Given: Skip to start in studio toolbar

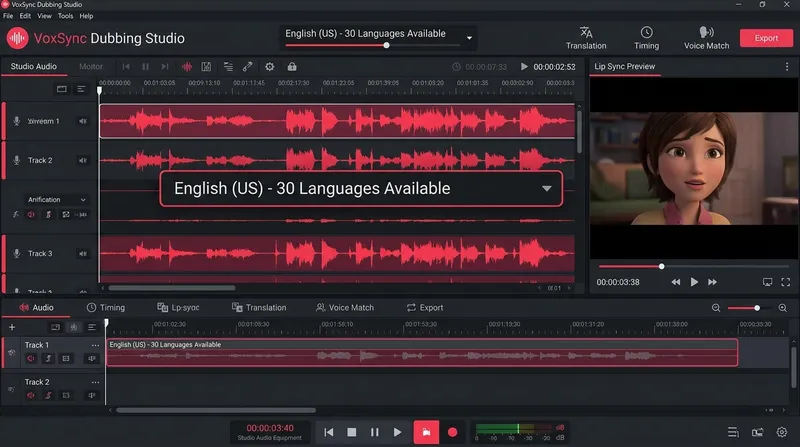Looking at the screenshot, I should coord(126,66).
